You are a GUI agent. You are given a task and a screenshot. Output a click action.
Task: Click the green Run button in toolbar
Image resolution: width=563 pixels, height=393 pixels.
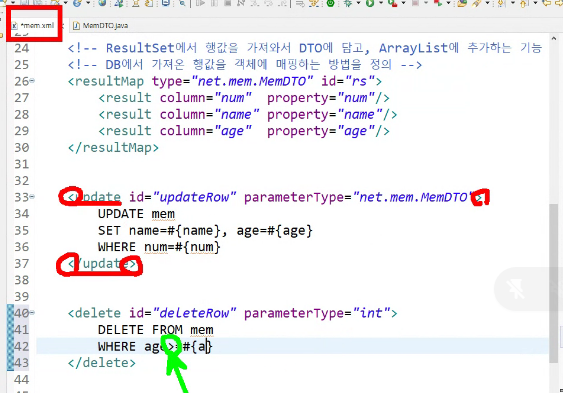pos(369,3)
